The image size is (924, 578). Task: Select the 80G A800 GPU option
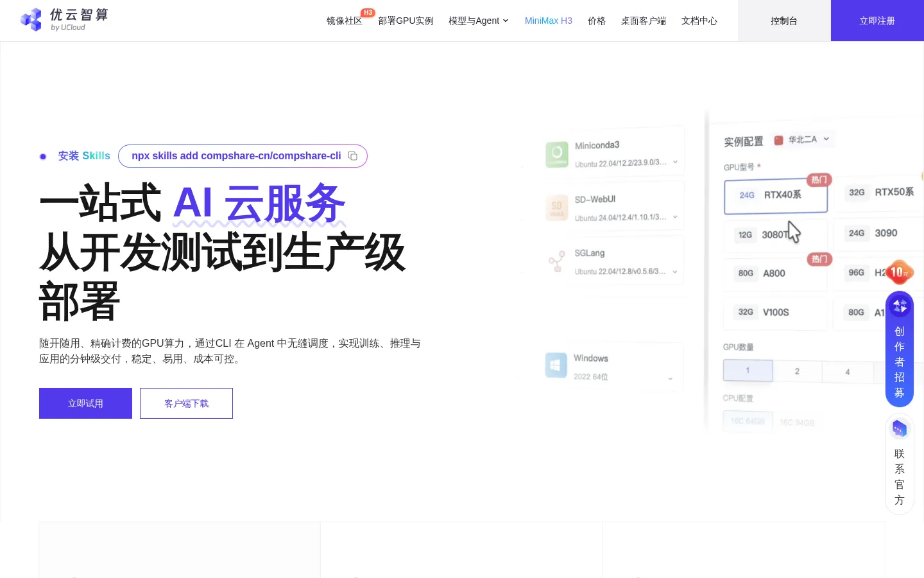pos(775,274)
